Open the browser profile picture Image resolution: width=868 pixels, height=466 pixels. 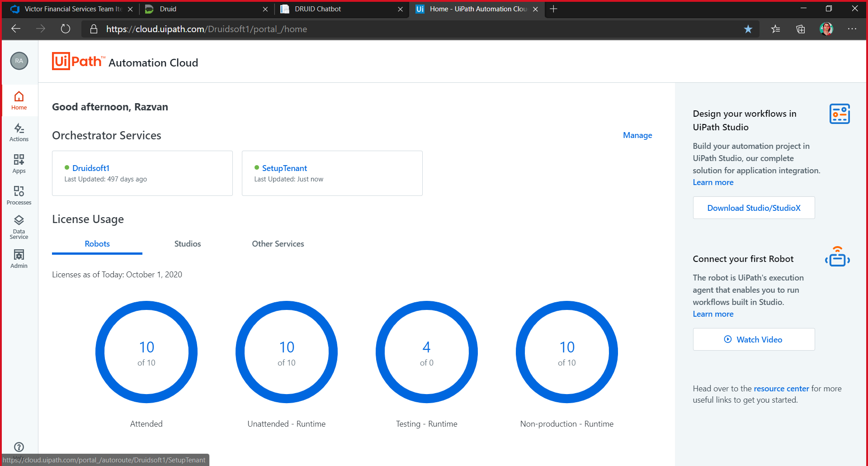tap(826, 29)
